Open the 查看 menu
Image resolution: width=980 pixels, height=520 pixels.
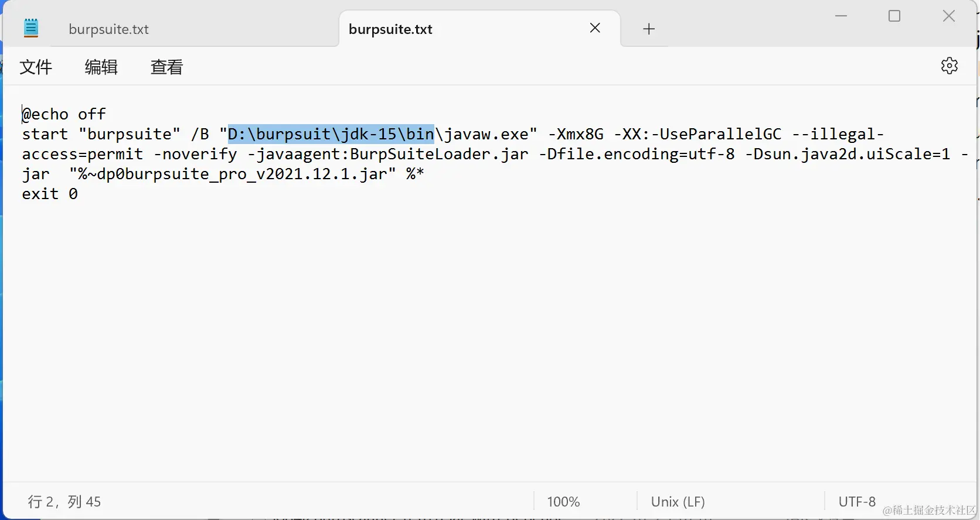tap(166, 67)
